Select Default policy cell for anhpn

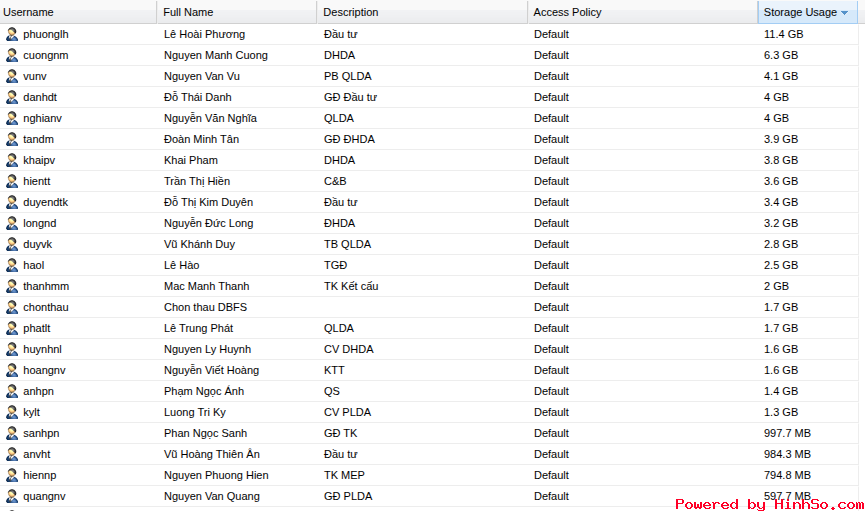coord(551,391)
